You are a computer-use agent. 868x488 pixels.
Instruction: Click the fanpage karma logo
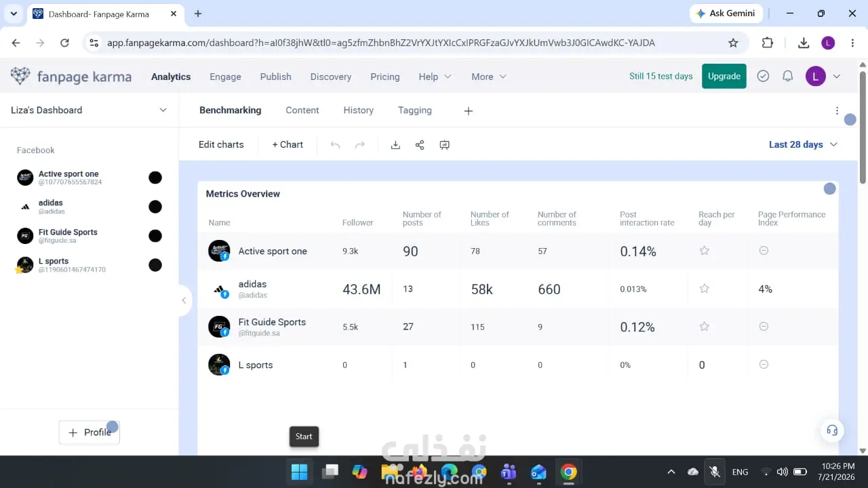coord(71,77)
